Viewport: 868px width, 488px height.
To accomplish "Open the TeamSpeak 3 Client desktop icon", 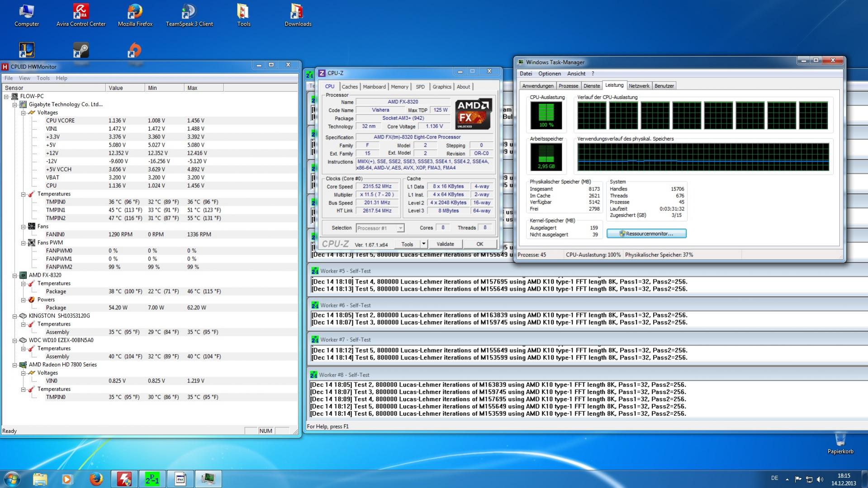I will click(189, 15).
